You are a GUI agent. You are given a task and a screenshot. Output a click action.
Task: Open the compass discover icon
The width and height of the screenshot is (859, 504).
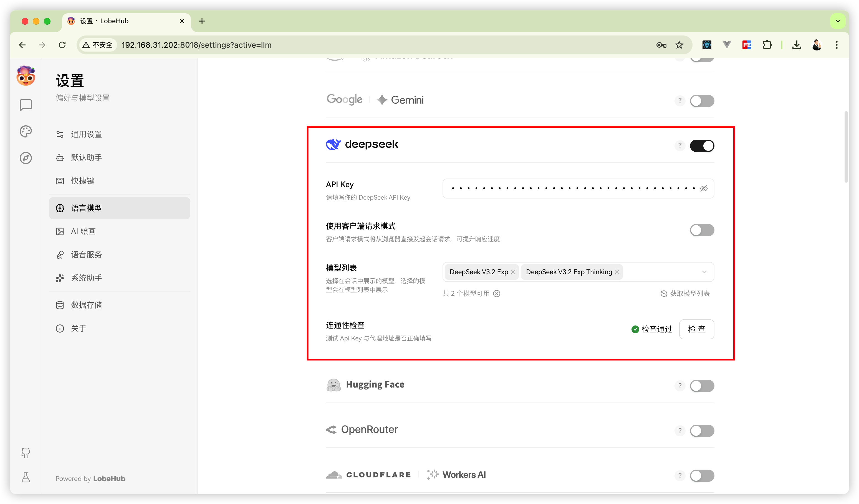(26, 158)
